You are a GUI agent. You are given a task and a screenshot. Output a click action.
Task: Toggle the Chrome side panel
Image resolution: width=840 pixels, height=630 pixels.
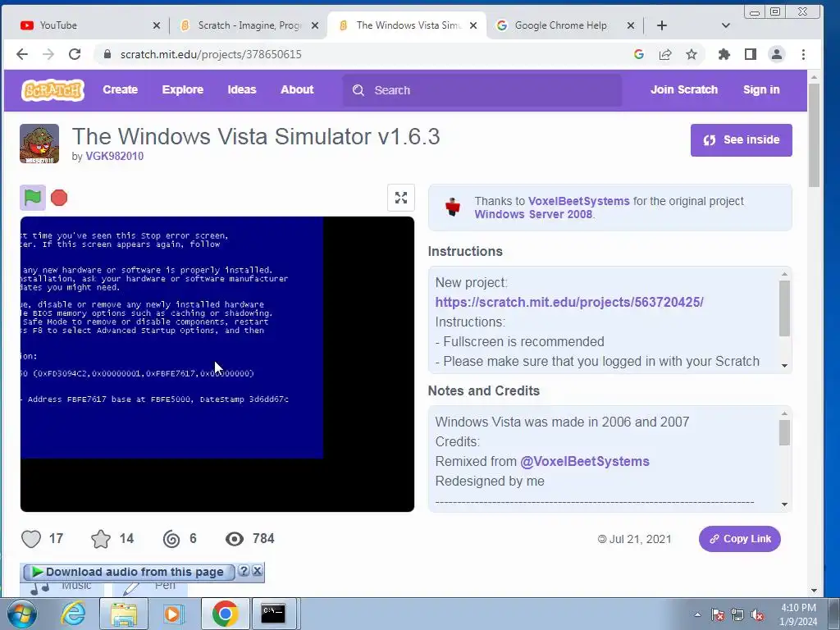(x=750, y=54)
